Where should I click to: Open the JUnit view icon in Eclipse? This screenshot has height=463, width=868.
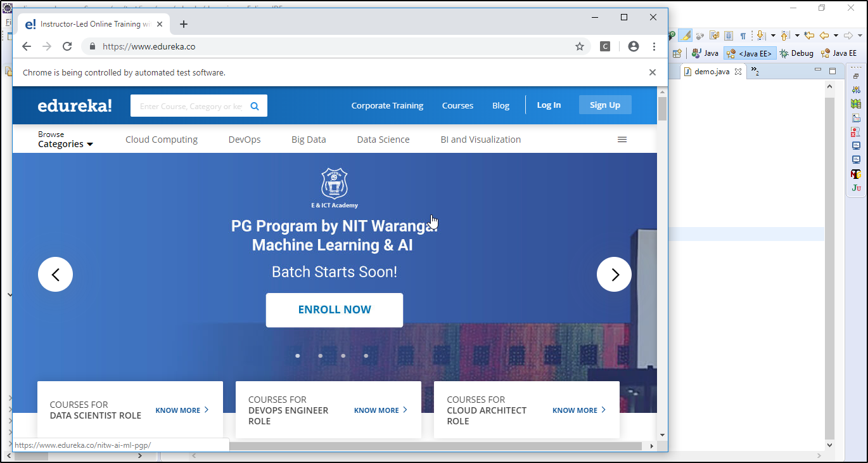coord(856,188)
